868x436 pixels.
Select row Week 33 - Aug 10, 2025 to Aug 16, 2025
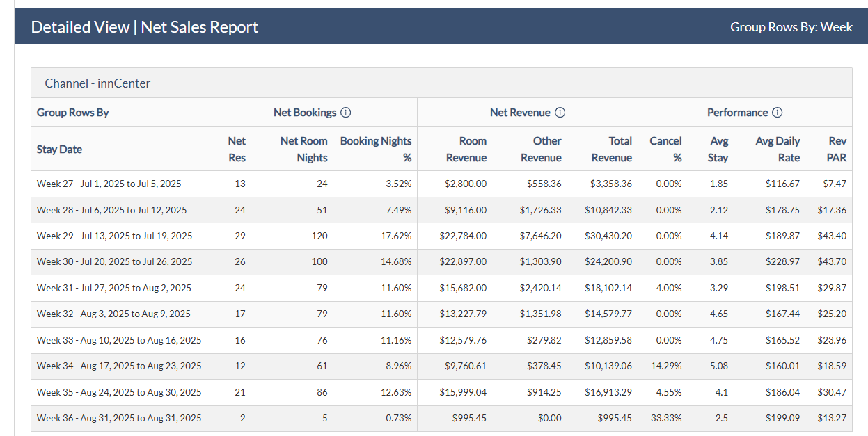[441, 340]
